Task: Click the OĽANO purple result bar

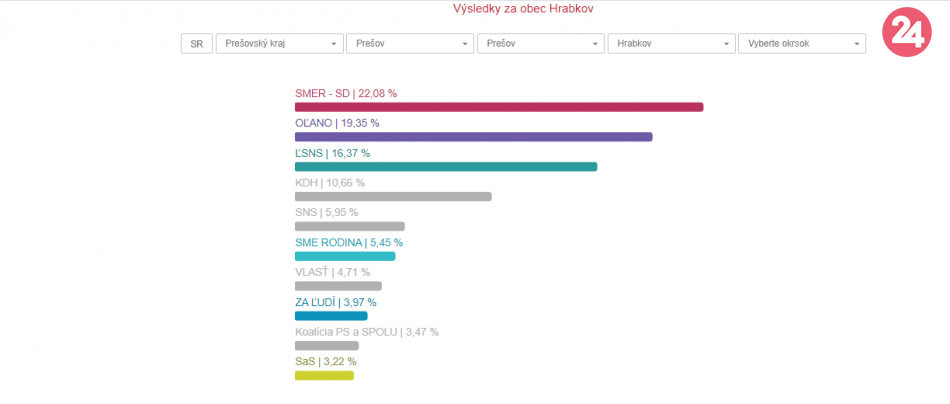Action: click(x=473, y=136)
